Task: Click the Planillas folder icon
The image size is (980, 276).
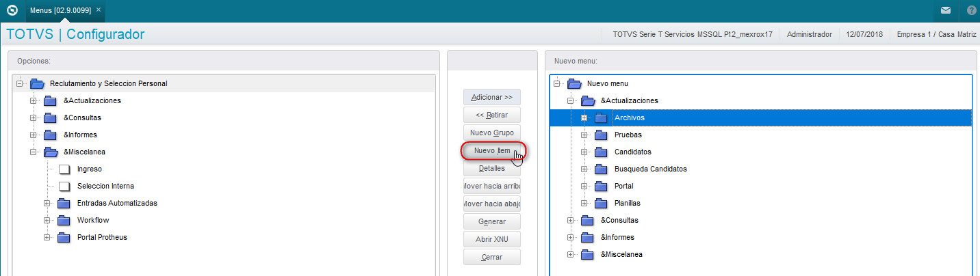Action: coord(602,203)
